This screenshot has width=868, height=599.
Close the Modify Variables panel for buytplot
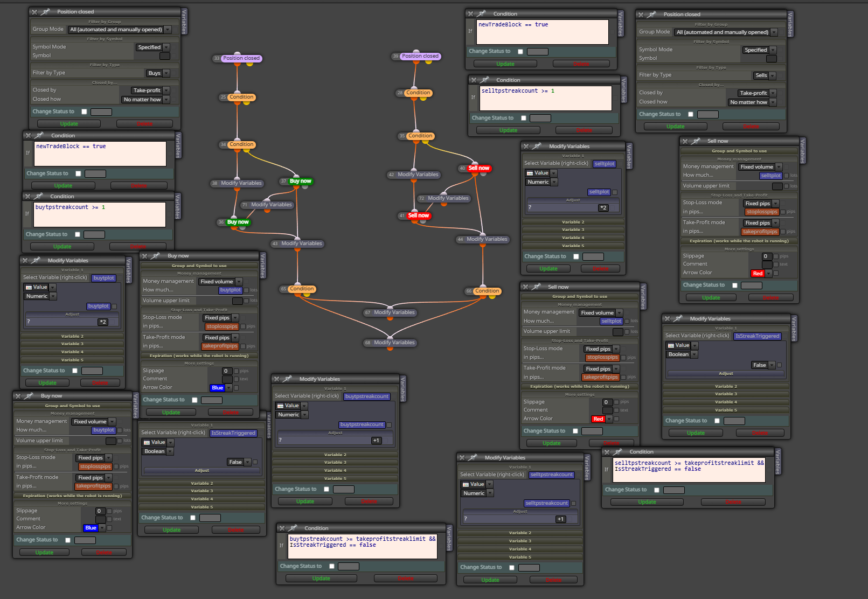[x=25, y=261]
